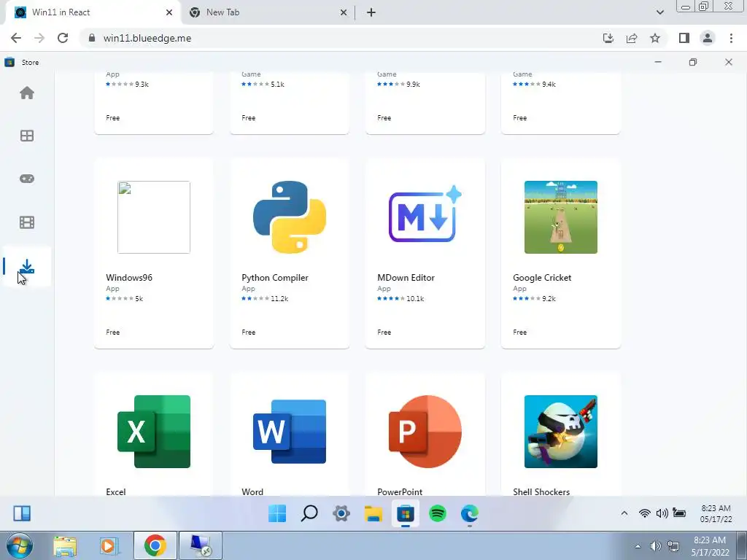Viewport: 747px width, 560px height.
Task: Select Chrome in the host taskbar
Action: (155, 545)
